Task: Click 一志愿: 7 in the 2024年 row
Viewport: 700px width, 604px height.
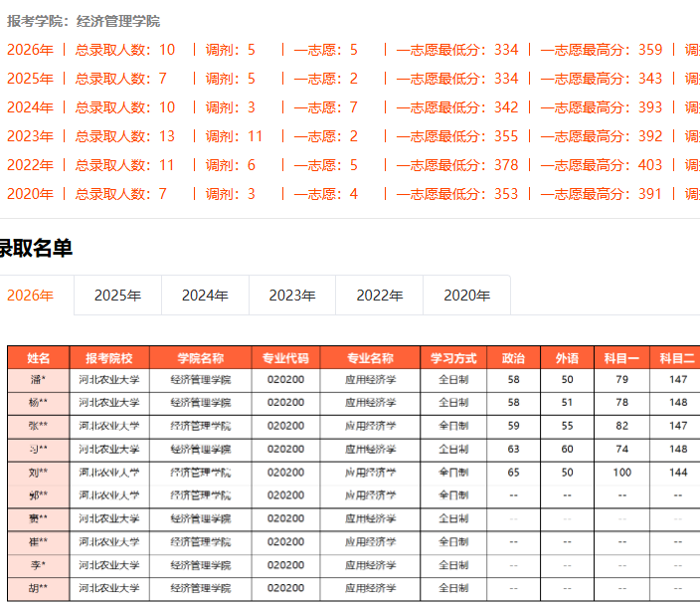Action: [326, 107]
